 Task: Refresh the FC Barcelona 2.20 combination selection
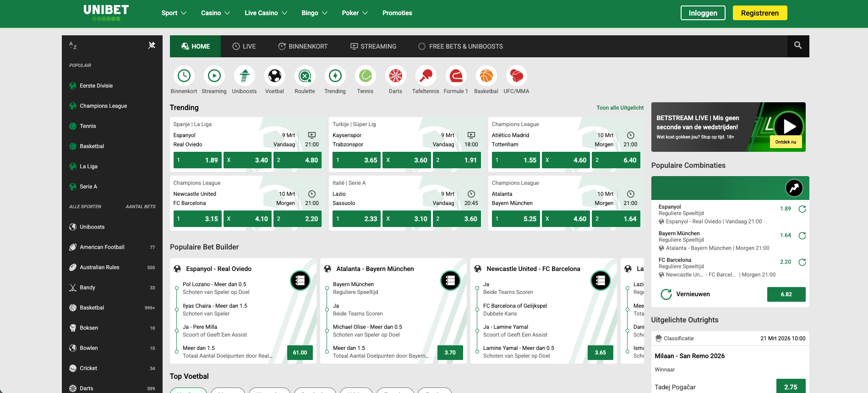point(802,262)
